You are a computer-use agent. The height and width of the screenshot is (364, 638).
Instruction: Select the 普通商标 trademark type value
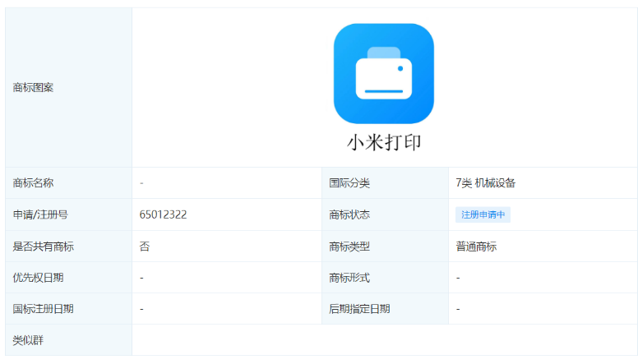[476, 247]
